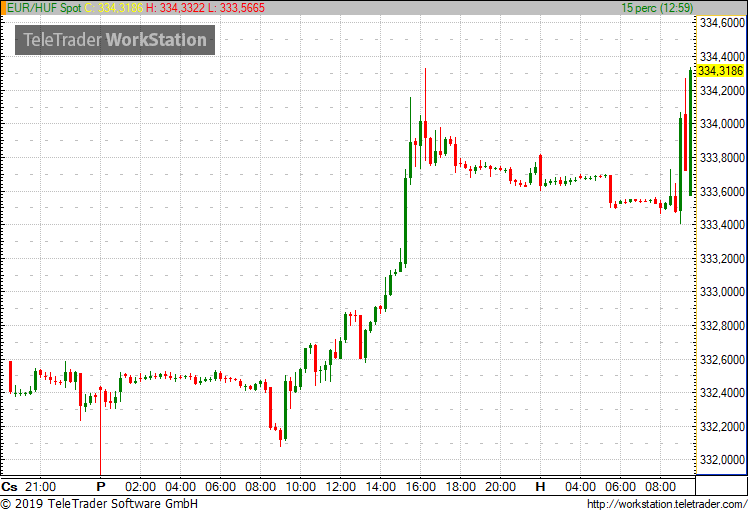Click the P day marker on time axis

pos(101,487)
